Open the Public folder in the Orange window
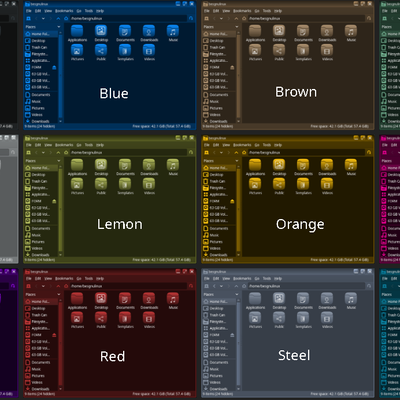Screen dimensions: 400x400 279,184
